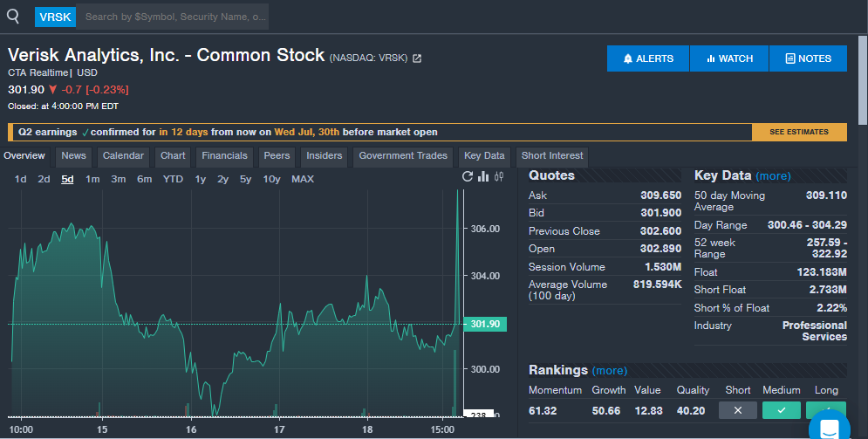The height and width of the screenshot is (439, 868).
Task: Select the 5y chart range
Action: (245, 180)
